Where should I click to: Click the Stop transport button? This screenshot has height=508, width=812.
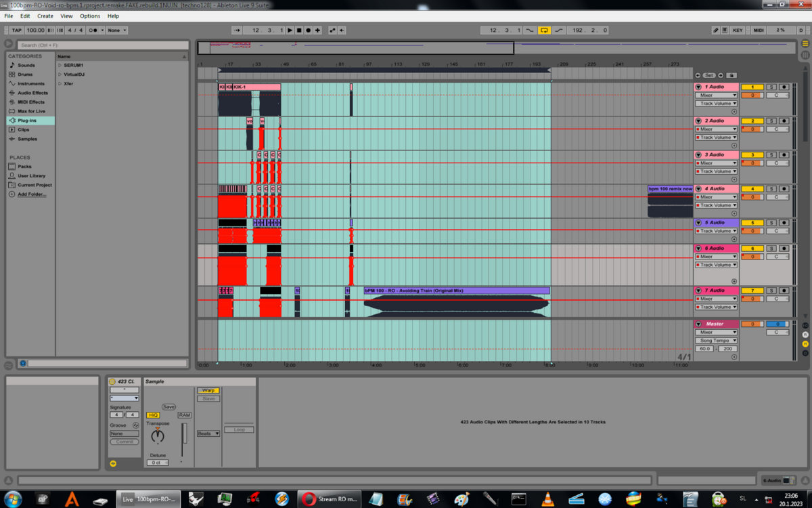(x=298, y=30)
